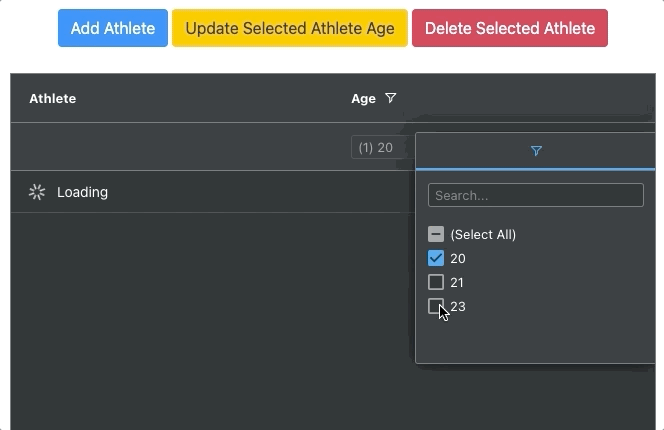Click the 20 label in filter list

click(458, 258)
